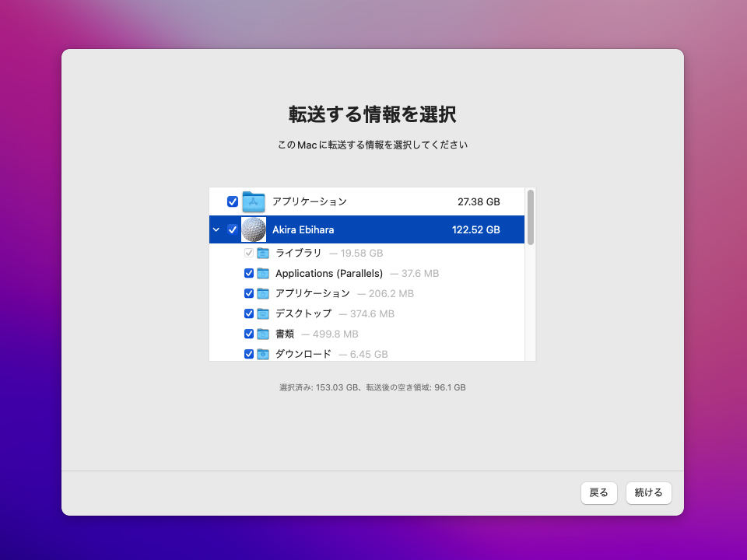Click the デスクトップ folder icon

[263, 313]
